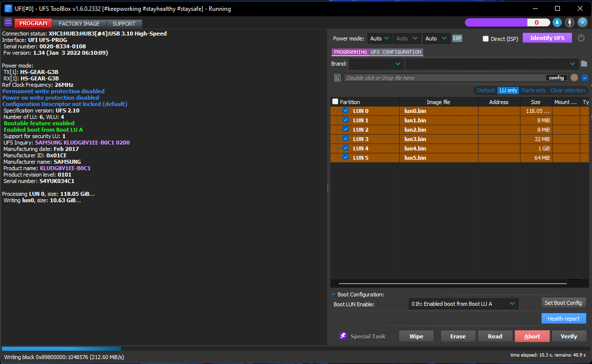Image resolution: width=592 pixels, height=364 pixels.
Task: Uncheck the LUN 5 checkbox
Action: tap(346, 157)
